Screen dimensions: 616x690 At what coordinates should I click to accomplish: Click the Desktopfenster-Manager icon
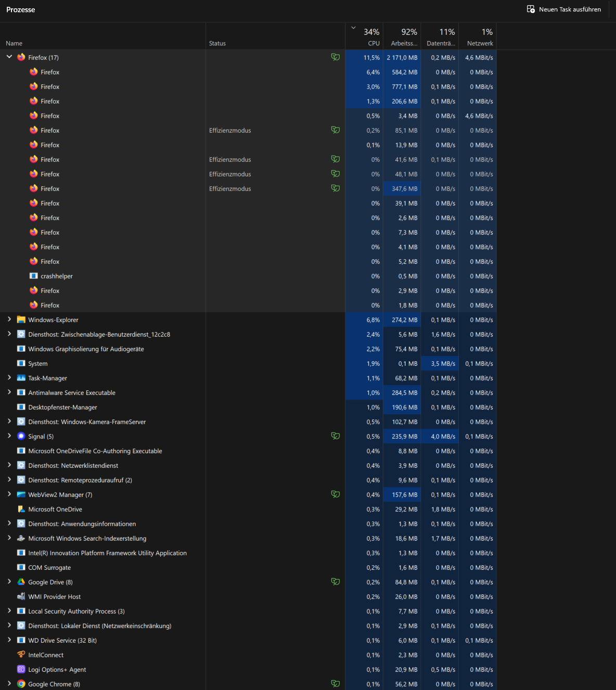tap(21, 407)
